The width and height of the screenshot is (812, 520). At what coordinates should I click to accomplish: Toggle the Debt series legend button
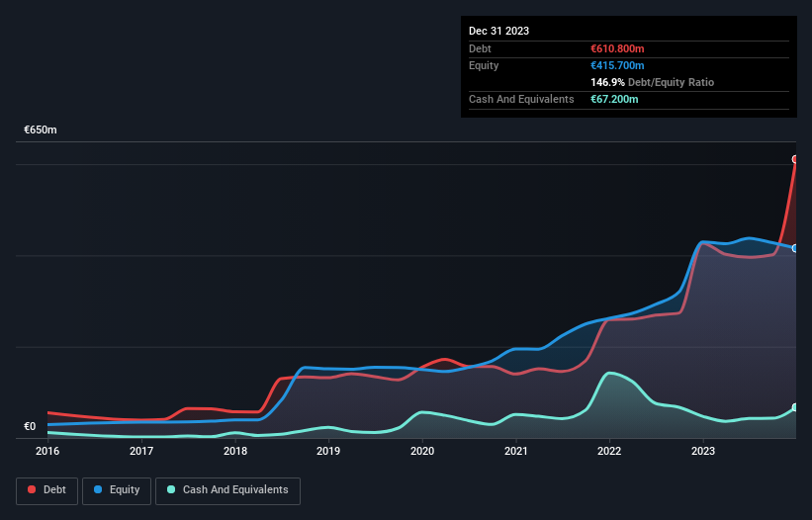(47, 490)
